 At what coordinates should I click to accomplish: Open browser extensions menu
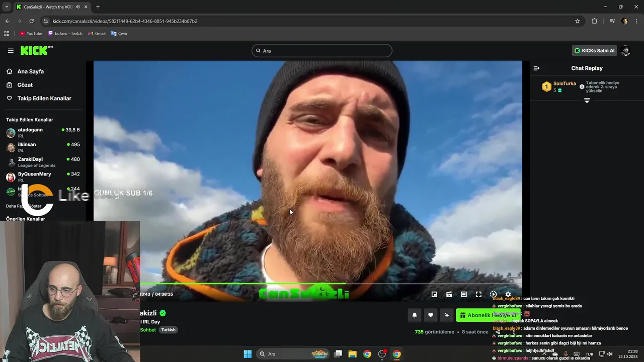pyautogui.click(x=594, y=21)
